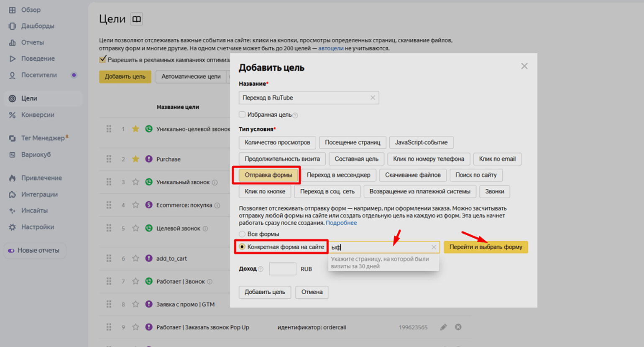Open Конверсии in the left sidebar
Viewport: 644px width, 347px height.
[x=38, y=115]
